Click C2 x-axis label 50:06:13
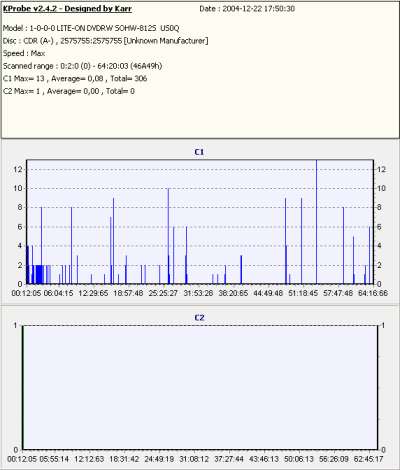Screen dimensions: 400x470 [299, 459]
